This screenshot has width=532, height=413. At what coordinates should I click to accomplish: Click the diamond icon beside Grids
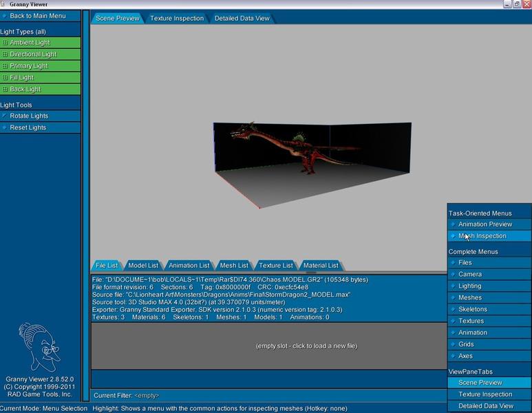click(454, 344)
